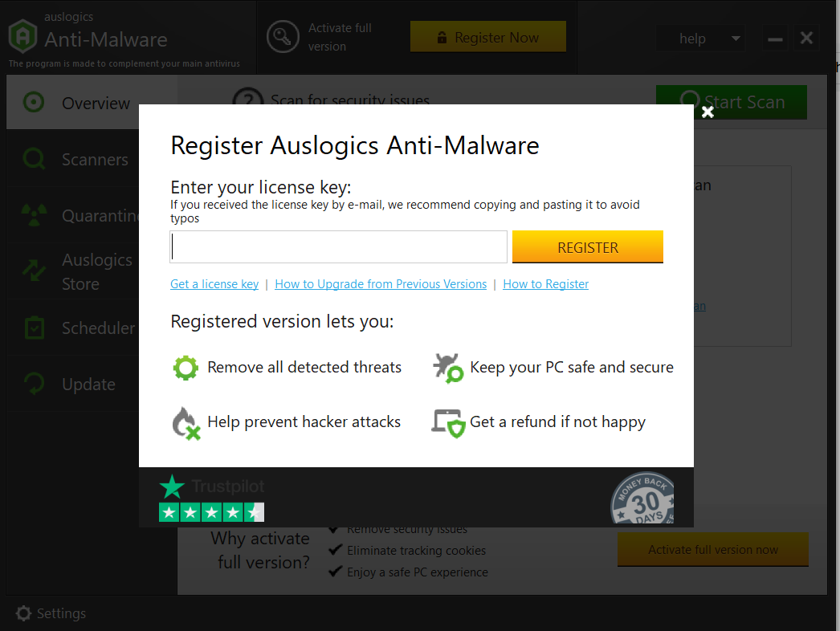Viewport: 840px width, 631px height.
Task: Close the registration dialog
Action: click(x=707, y=112)
